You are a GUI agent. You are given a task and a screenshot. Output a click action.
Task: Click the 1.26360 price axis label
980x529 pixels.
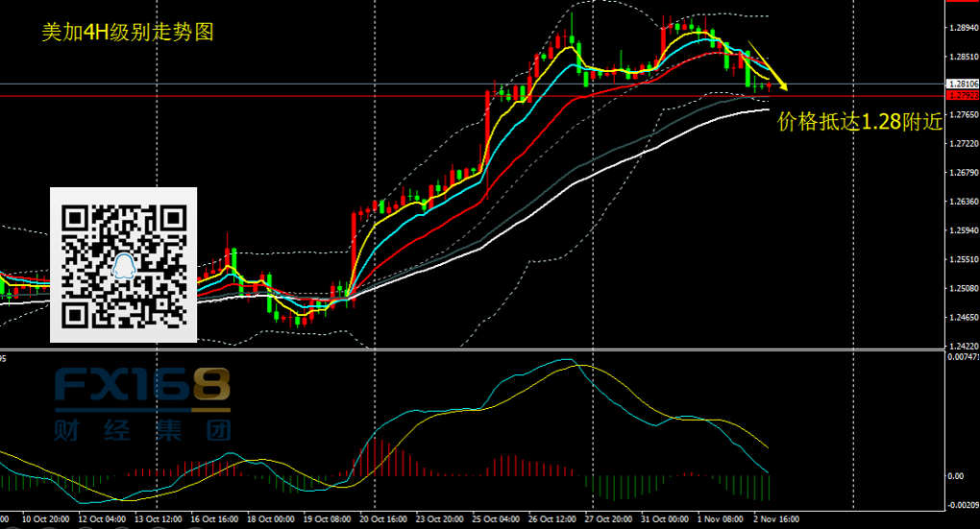tap(962, 202)
